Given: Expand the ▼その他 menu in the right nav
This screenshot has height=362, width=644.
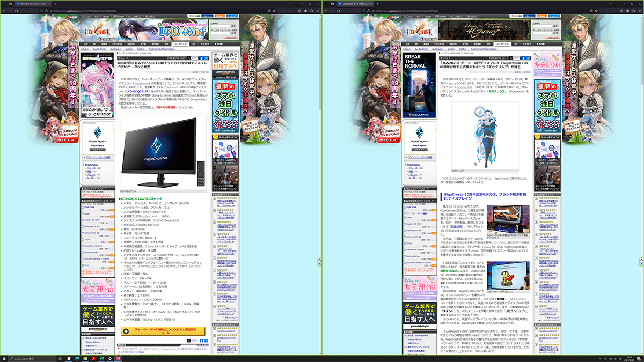Looking at the screenshot, I should [x=540, y=44].
